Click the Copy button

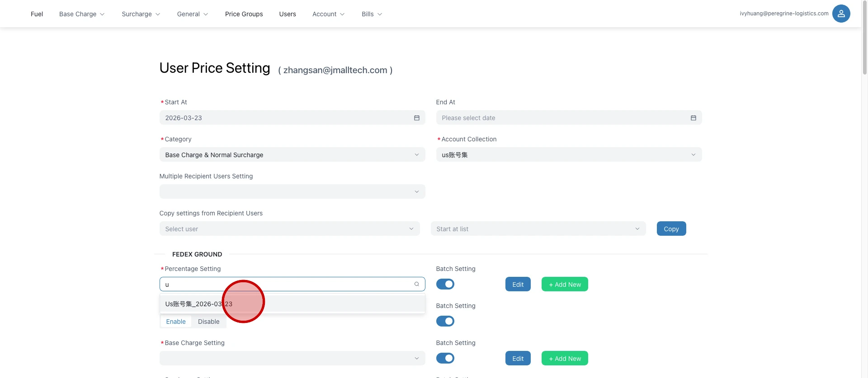(x=671, y=229)
